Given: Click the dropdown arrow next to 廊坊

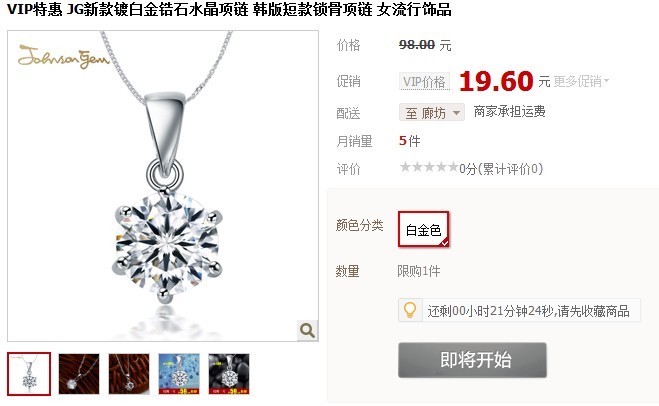Looking at the screenshot, I should tap(456, 113).
